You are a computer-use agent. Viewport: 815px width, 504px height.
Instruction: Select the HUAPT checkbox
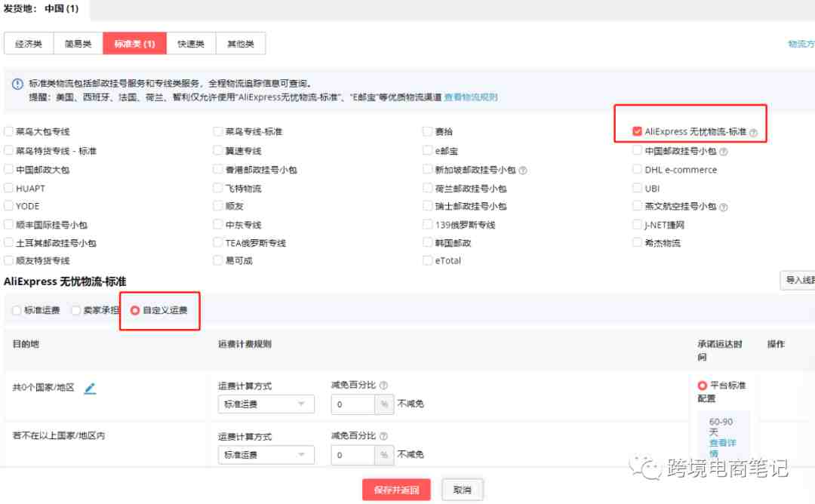point(8,188)
